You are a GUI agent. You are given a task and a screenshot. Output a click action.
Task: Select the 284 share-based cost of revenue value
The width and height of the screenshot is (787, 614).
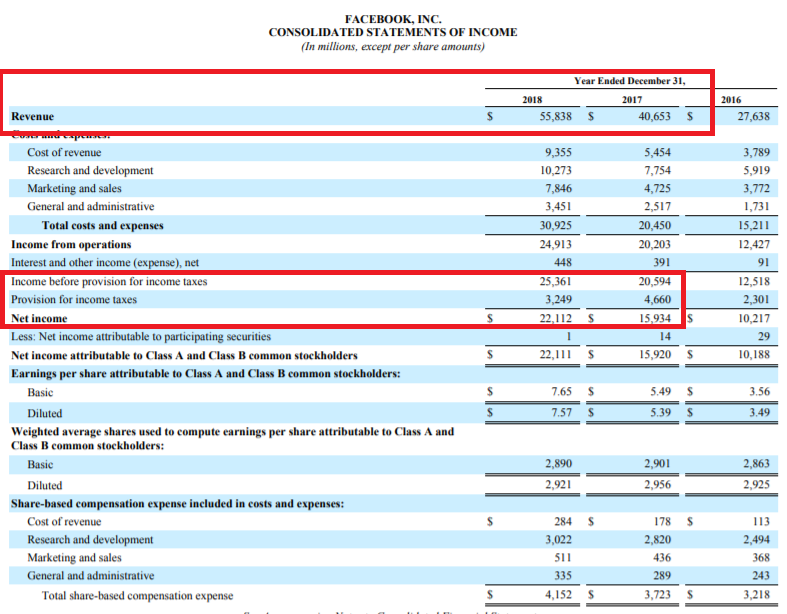(x=563, y=522)
